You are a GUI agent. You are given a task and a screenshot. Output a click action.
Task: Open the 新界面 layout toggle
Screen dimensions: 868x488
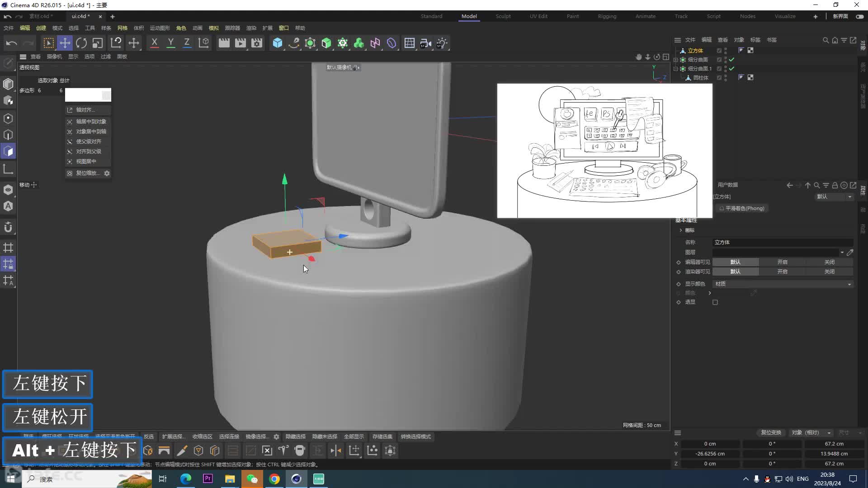coord(859,16)
